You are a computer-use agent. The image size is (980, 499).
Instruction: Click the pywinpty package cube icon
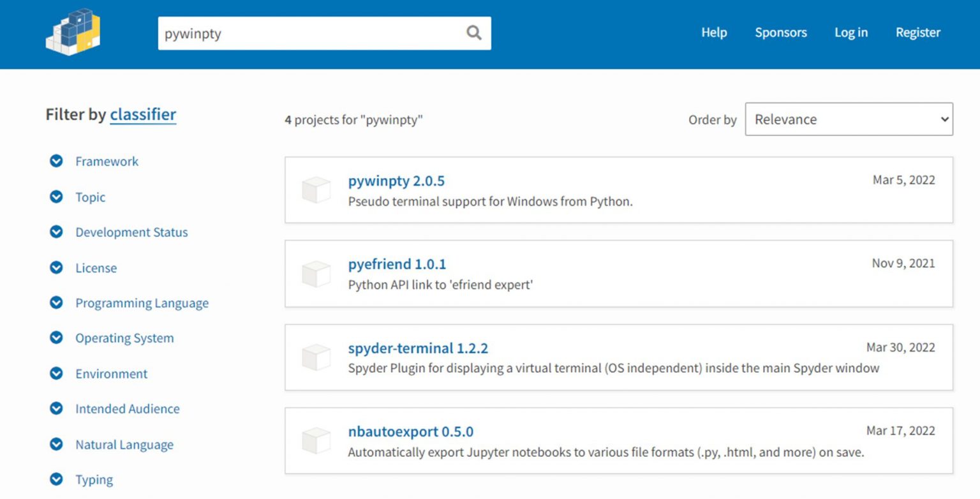316,189
